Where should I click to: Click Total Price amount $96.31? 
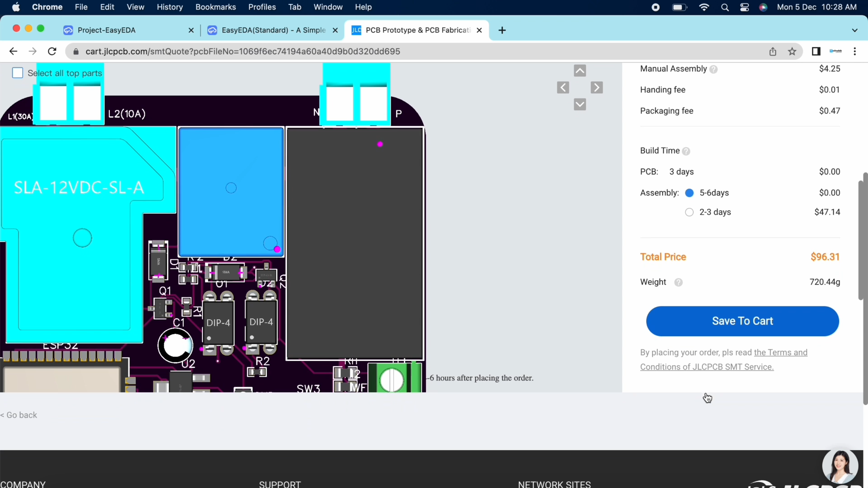pyautogui.click(x=825, y=257)
